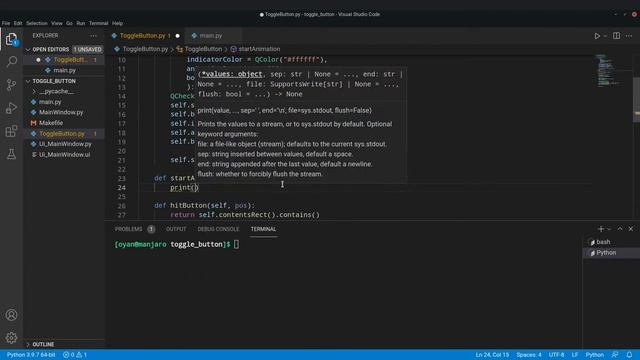Screen dimensions: 640x360
Task: Open the Source Control view
Action: [x=11, y=85]
